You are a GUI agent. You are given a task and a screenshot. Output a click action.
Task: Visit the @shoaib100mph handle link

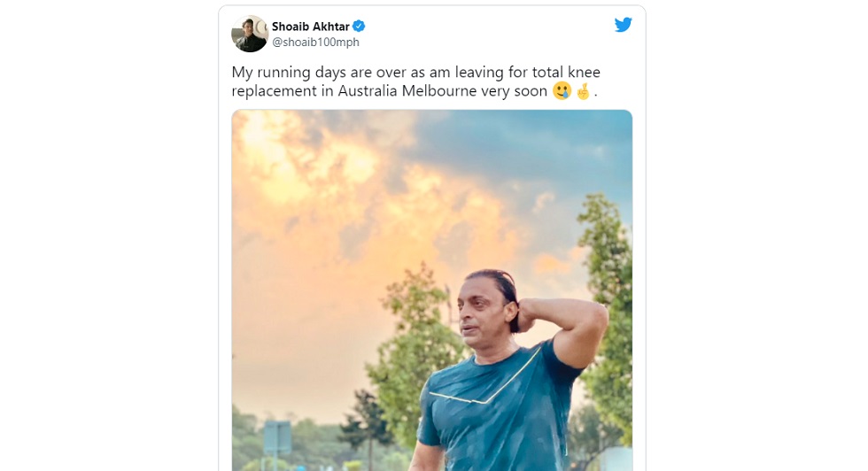(x=315, y=42)
